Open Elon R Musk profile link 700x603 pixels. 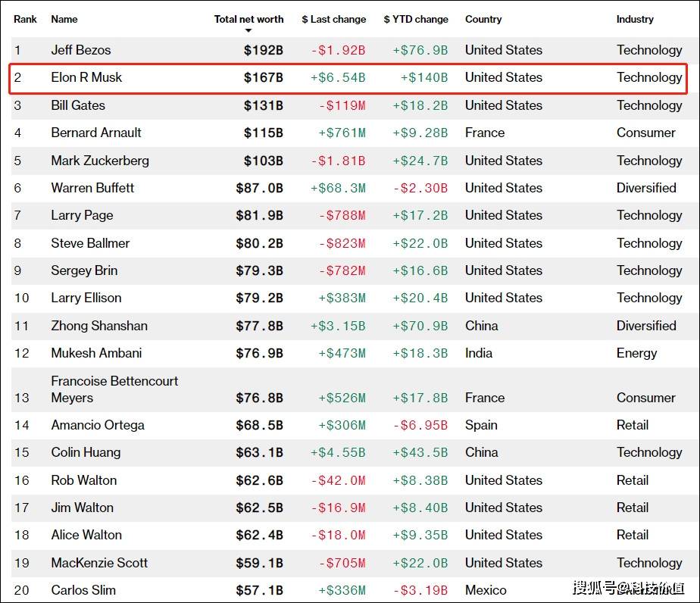click(86, 77)
